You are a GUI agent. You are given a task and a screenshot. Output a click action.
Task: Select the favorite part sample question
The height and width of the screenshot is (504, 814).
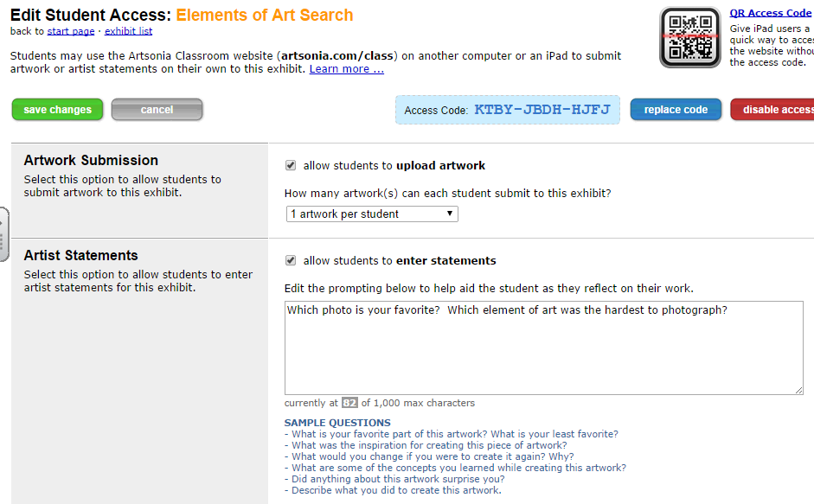tap(451, 434)
